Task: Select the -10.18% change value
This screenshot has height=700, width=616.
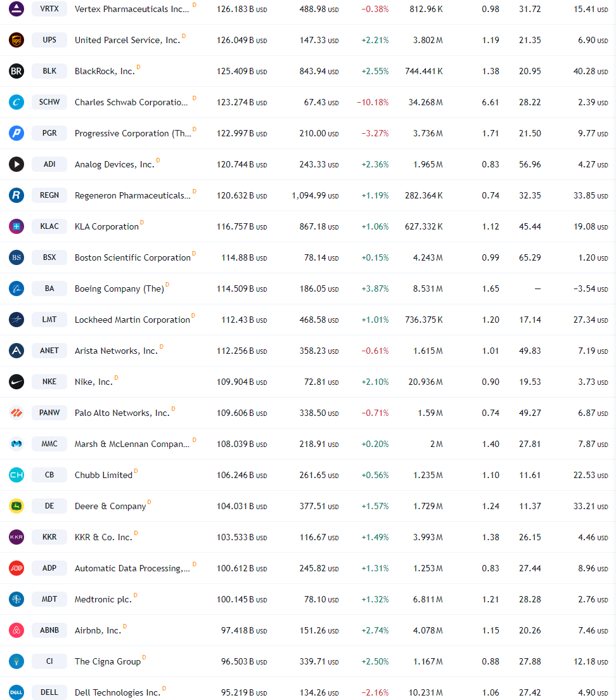Action: 373,102
